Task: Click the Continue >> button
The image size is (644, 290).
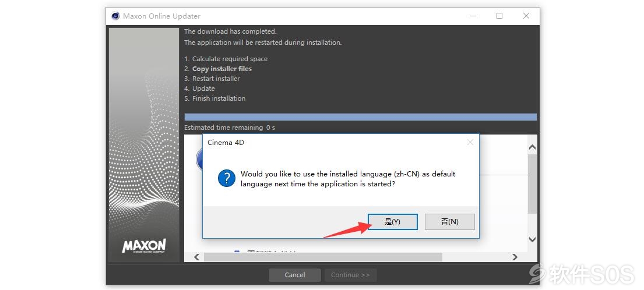Action: 350,275
